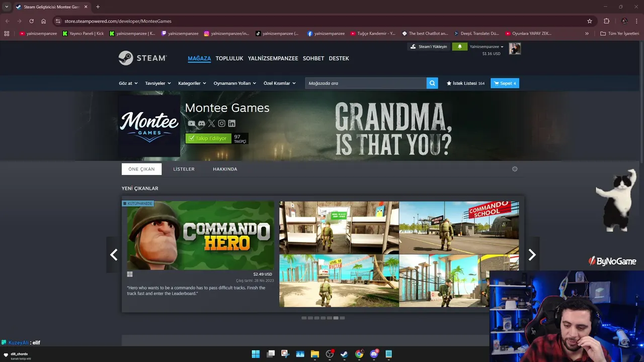Screen dimensions: 644x362
Task: Open Snipping Tool from taskbar
Action: pos(285,354)
